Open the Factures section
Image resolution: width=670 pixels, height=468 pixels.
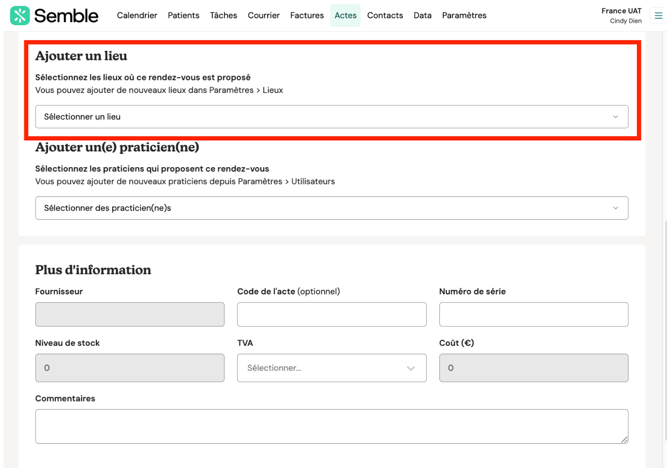(x=306, y=16)
